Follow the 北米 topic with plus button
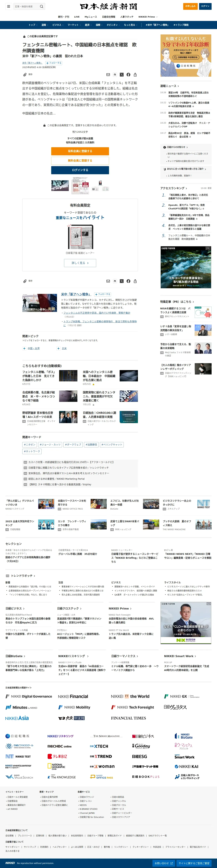The width and height of the screenshot is (217, 868). pos(58,348)
